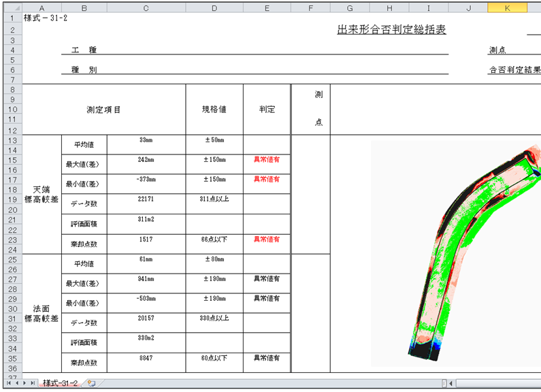Screen dimensions: 541x392
Task: Select row 36 header
Action: [13, 368]
